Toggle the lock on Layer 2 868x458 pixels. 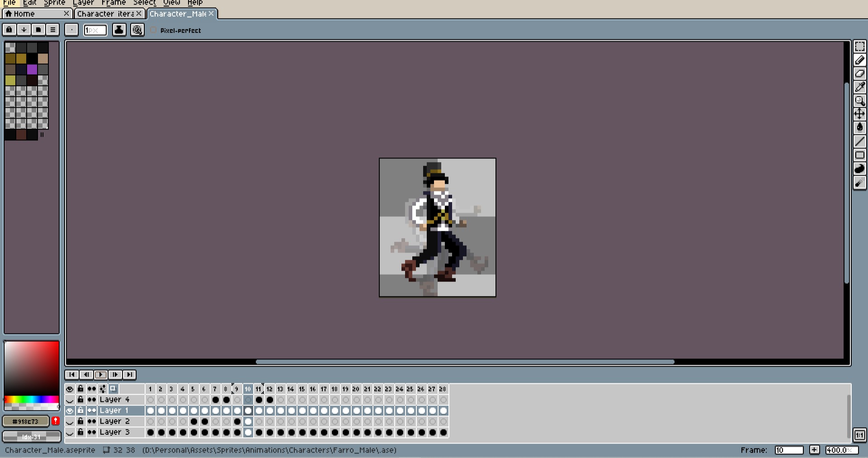pos(80,421)
